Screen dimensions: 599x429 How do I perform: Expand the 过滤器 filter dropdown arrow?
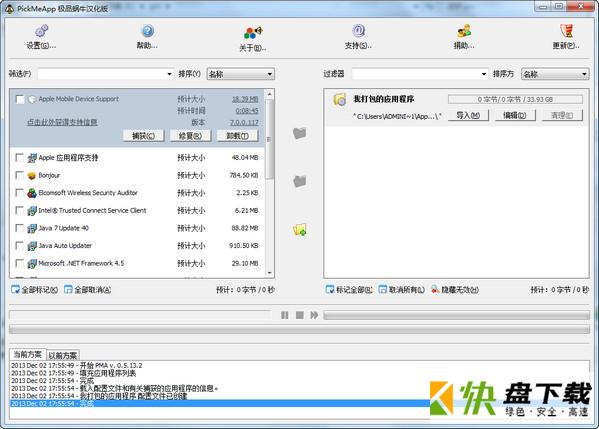point(484,74)
